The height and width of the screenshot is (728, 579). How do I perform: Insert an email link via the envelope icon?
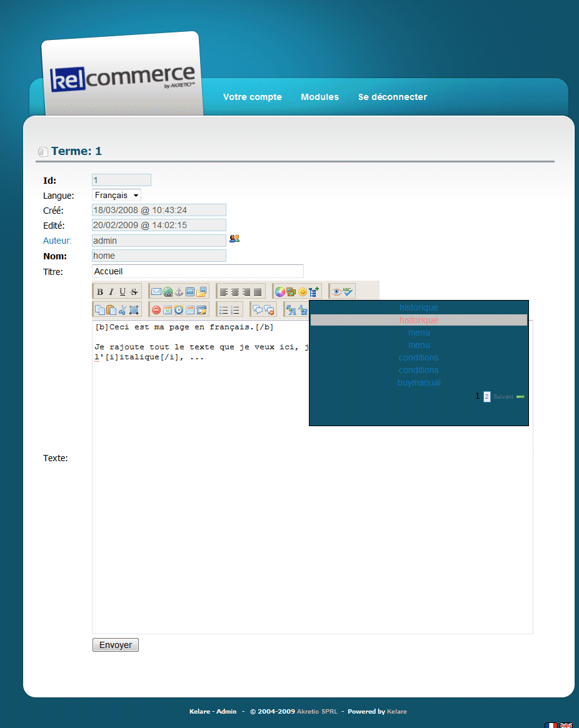(x=156, y=292)
